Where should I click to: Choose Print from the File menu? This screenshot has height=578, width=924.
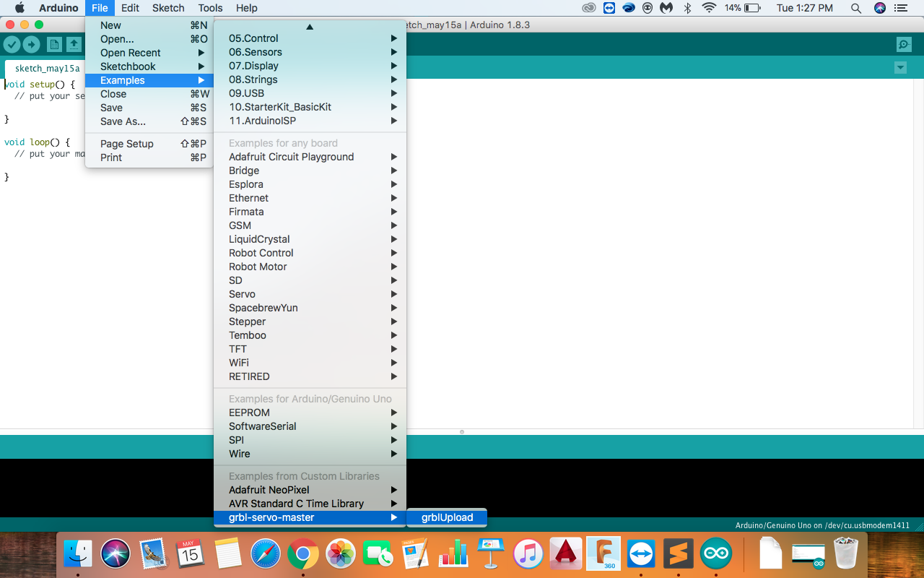[x=149, y=158]
